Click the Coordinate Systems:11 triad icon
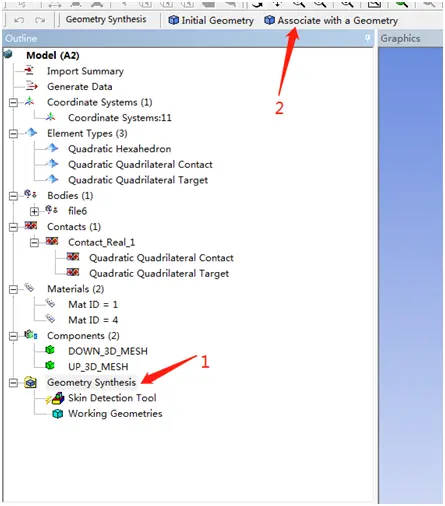Image resolution: width=445 pixels, height=506 pixels. point(51,117)
